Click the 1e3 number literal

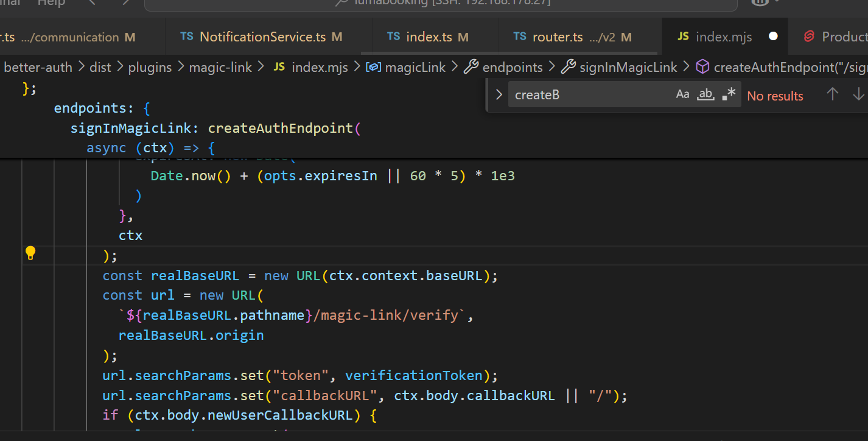[503, 176]
